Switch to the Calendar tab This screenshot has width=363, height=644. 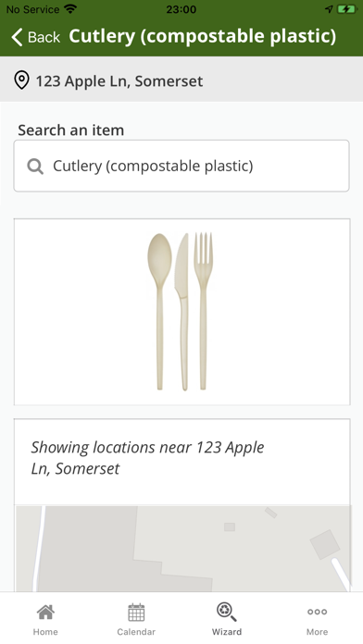[136, 619]
